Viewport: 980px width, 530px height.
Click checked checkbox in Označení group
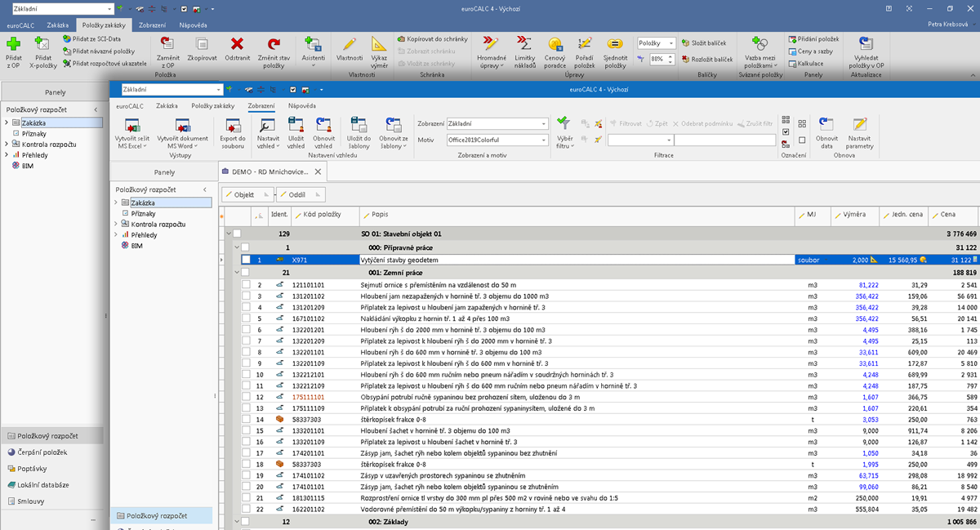(x=786, y=131)
